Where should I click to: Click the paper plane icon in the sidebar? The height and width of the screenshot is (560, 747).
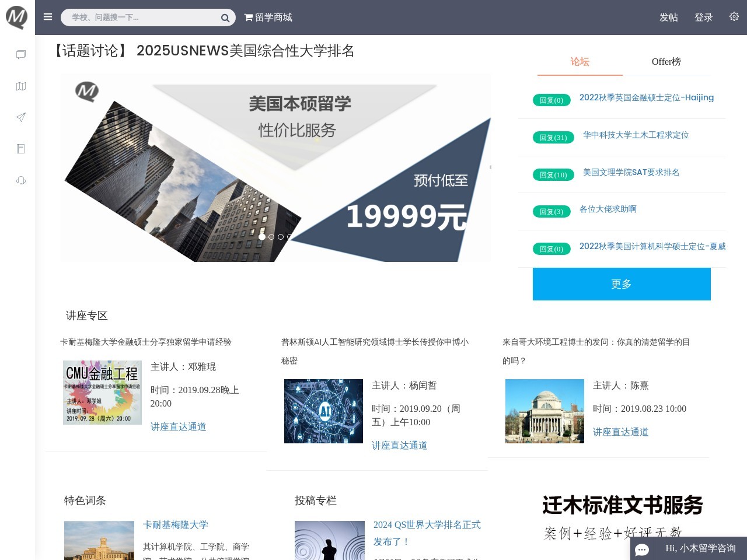coord(20,117)
